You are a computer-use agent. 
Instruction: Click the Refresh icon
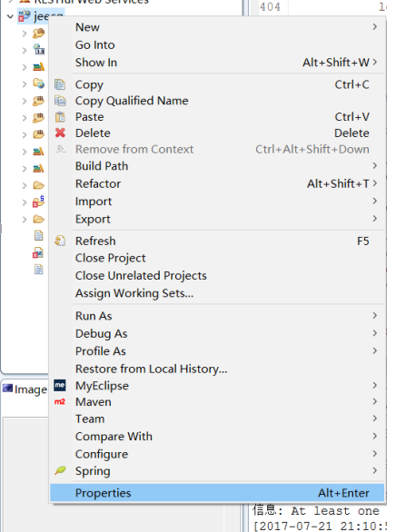(60, 241)
